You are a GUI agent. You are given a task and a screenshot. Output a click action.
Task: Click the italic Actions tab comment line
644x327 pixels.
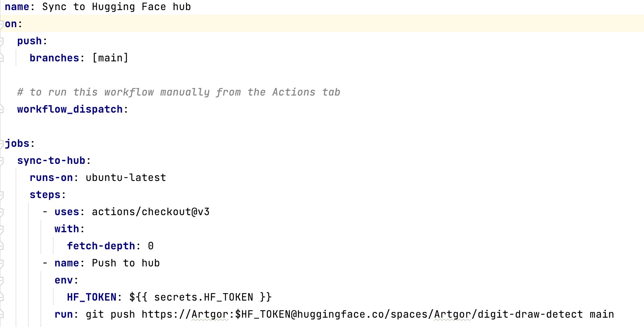coord(179,92)
